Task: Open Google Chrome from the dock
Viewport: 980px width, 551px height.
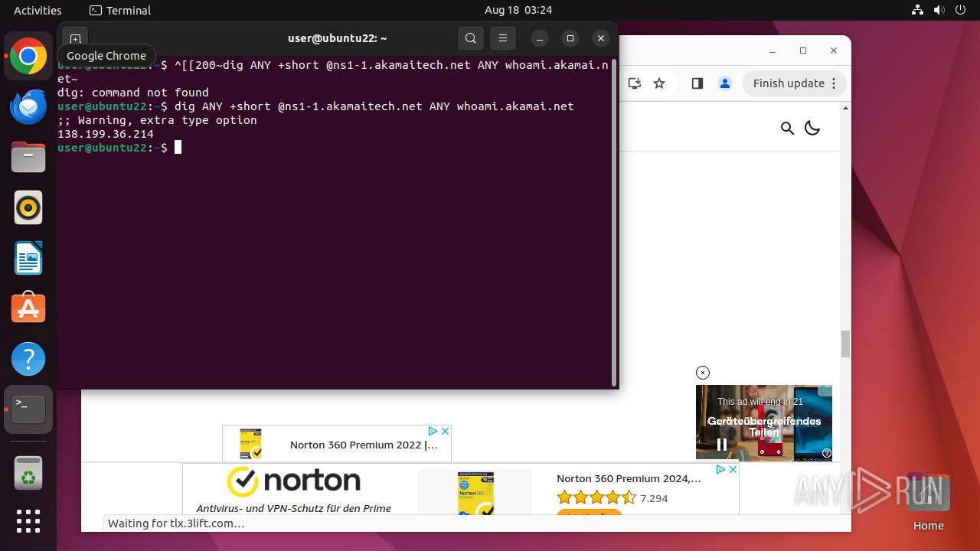Action: (x=28, y=57)
